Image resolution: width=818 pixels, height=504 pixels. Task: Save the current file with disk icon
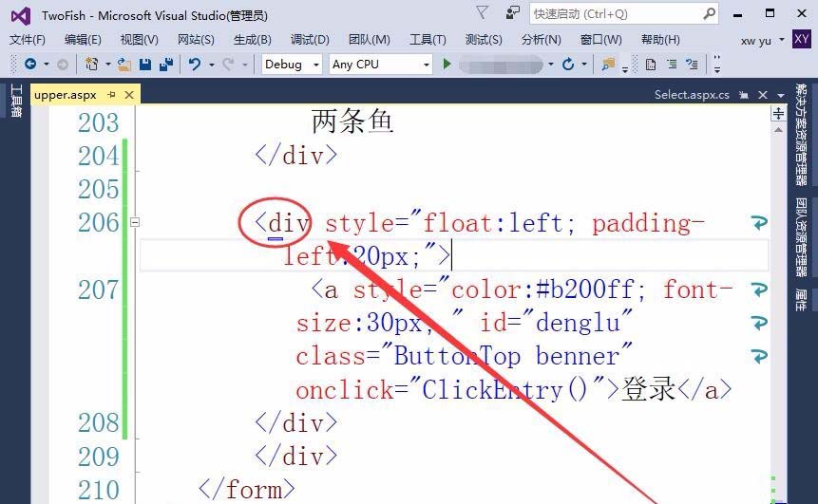(145, 65)
